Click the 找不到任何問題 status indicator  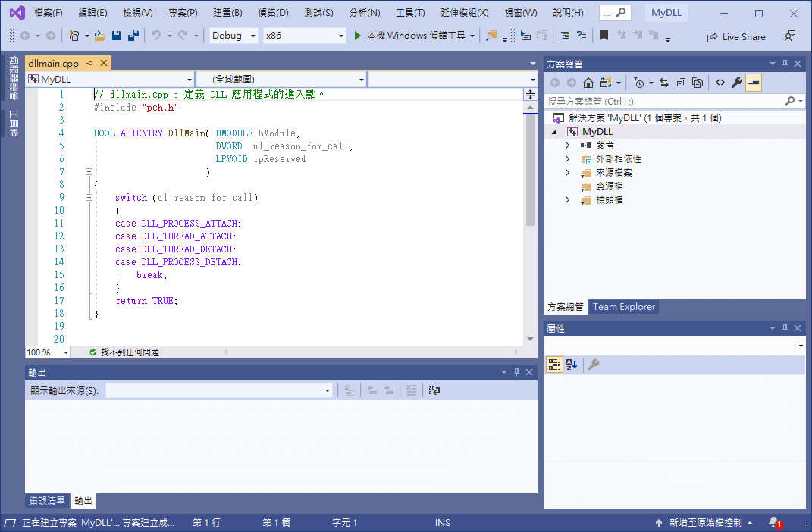pyautogui.click(x=124, y=352)
